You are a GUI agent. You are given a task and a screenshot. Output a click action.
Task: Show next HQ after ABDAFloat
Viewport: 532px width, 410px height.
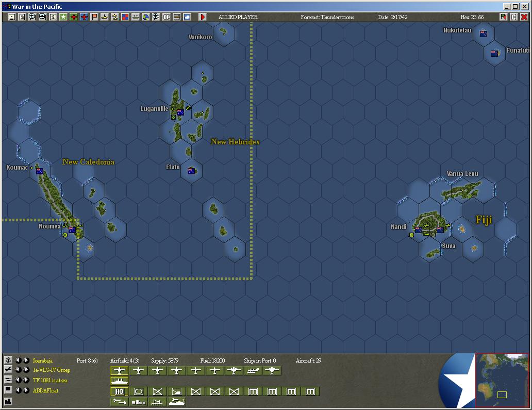pyautogui.click(x=26, y=390)
